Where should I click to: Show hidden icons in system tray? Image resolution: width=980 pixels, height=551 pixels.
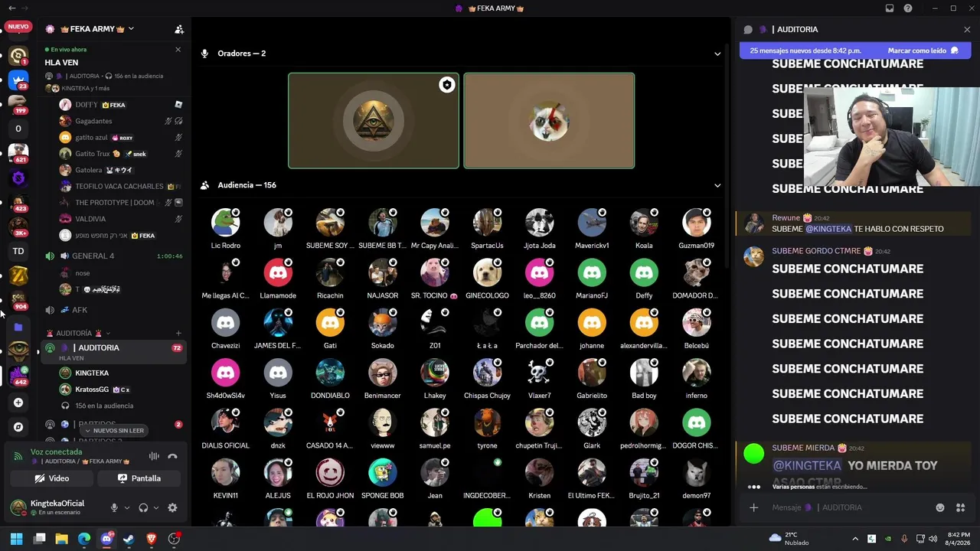(x=855, y=539)
